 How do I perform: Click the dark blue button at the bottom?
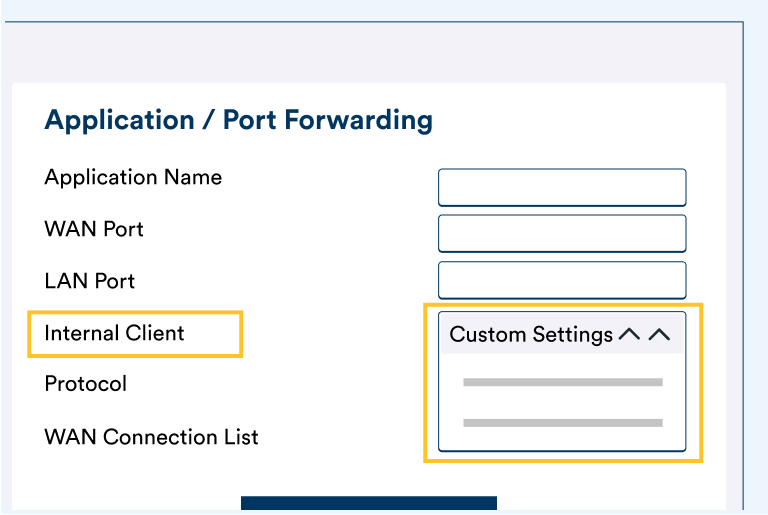point(369,503)
